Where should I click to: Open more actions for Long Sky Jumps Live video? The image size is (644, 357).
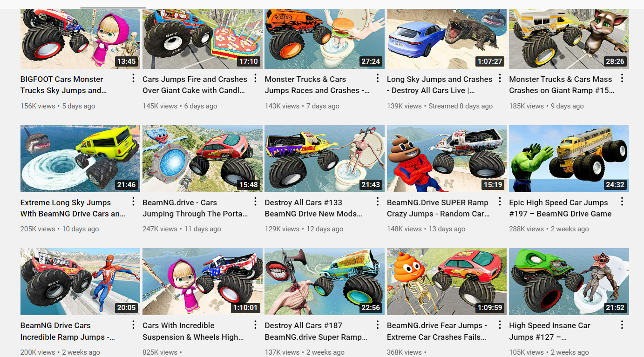pyautogui.click(x=500, y=78)
